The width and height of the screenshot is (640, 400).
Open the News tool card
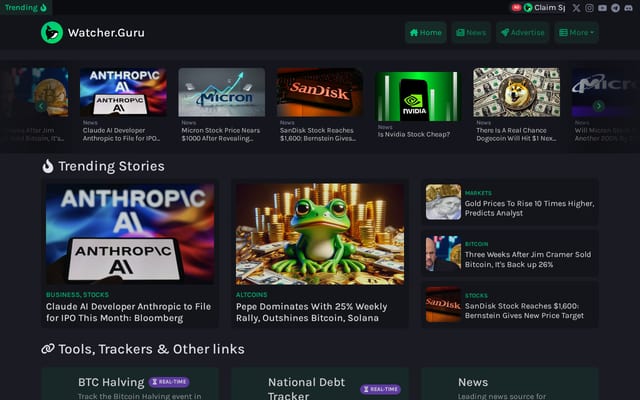pos(510,384)
